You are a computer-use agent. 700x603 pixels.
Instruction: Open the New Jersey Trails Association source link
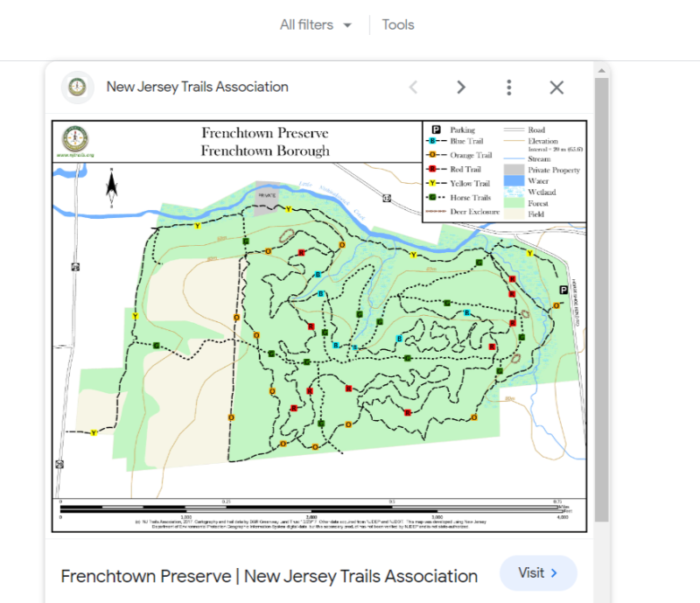coord(197,87)
